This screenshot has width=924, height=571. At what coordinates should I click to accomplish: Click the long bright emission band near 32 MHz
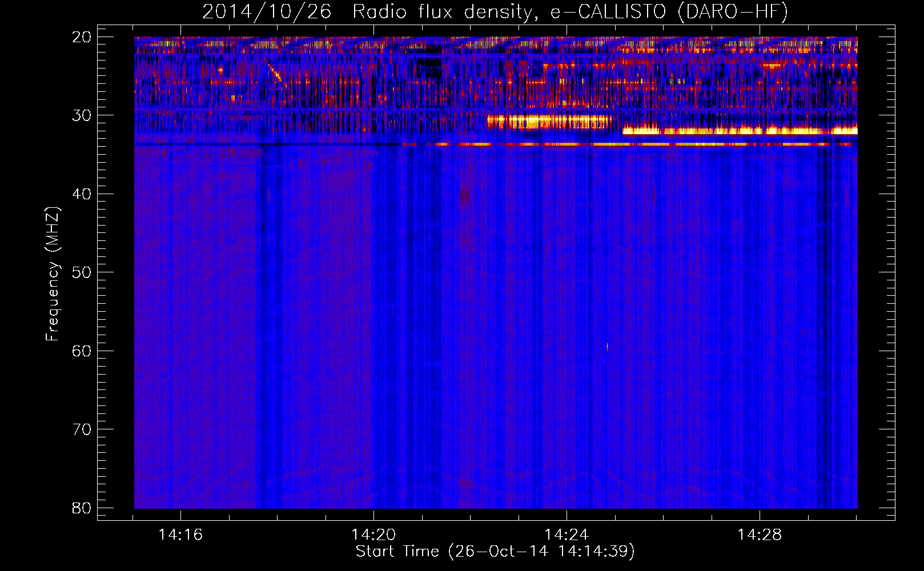740,131
